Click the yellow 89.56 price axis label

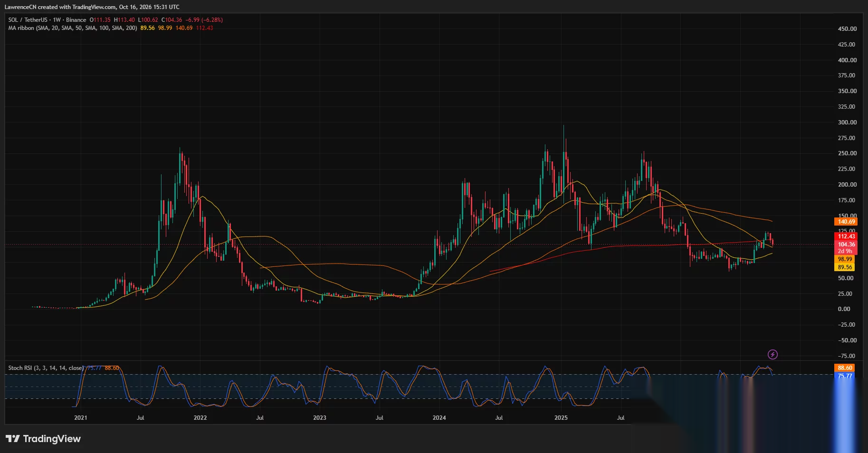click(845, 267)
